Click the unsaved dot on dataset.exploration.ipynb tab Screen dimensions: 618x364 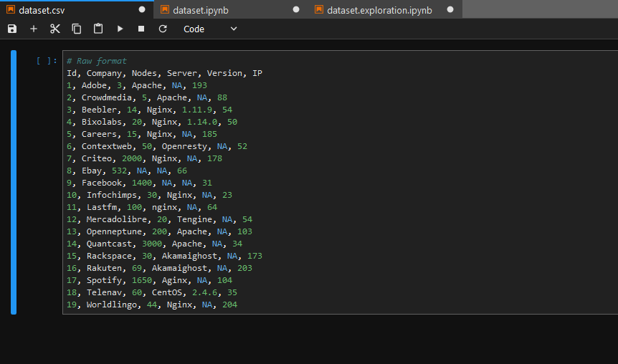[450, 9]
